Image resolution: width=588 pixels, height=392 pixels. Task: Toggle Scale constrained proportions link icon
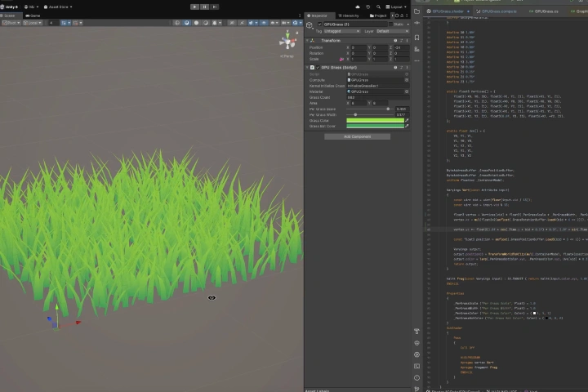341,60
